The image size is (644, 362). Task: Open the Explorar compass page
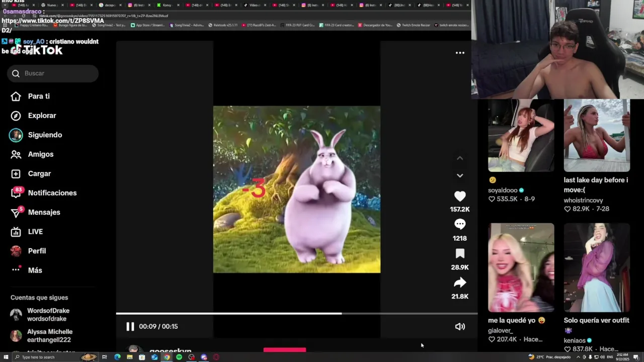pos(33,116)
